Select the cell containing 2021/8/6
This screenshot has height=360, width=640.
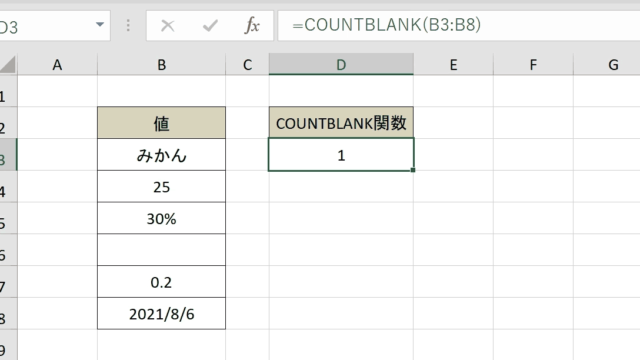tap(162, 314)
